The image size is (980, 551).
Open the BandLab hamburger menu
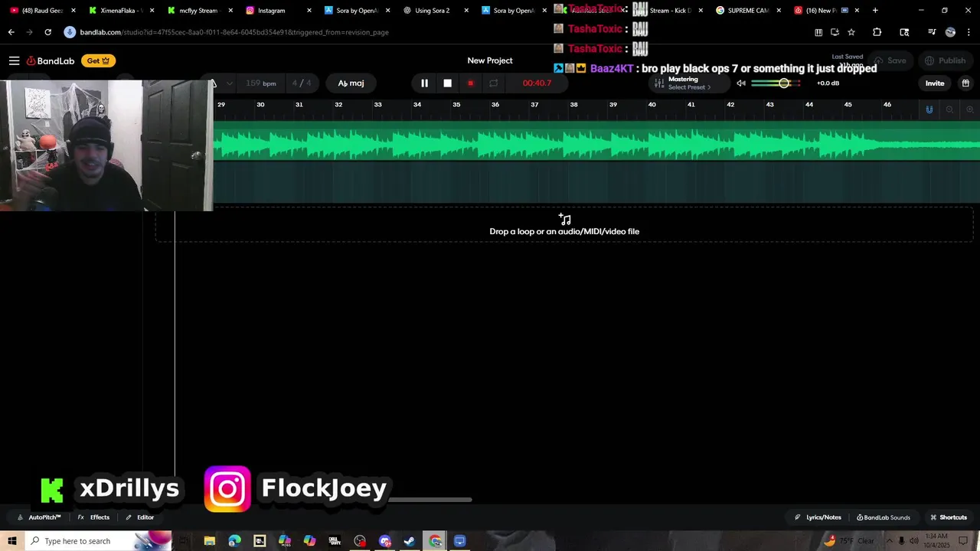(14, 60)
